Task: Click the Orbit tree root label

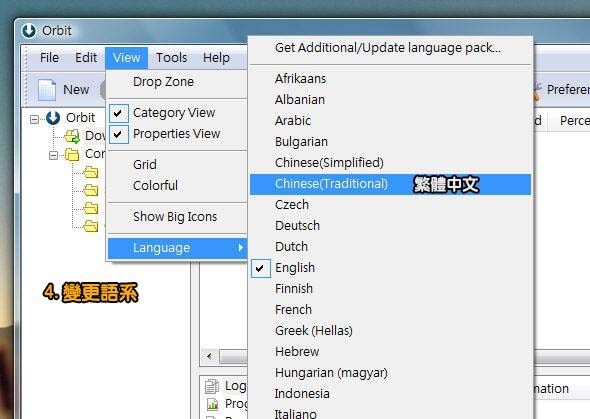Action: pyautogui.click(x=81, y=118)
